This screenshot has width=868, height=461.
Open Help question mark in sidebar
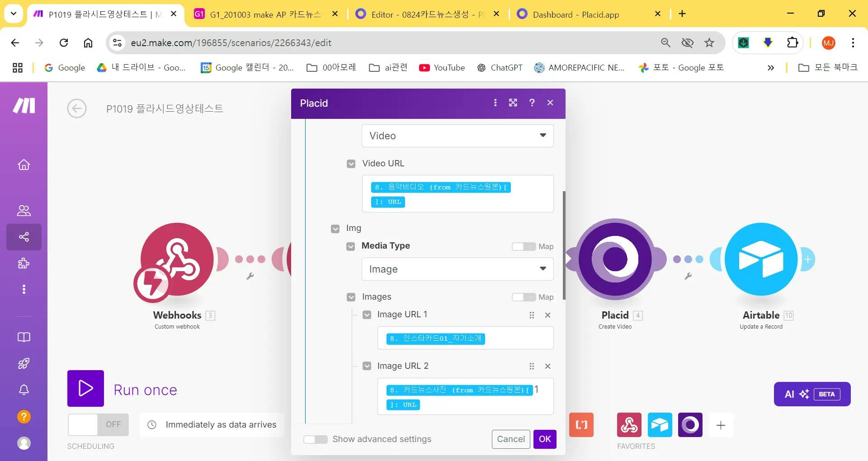point(24,416)
